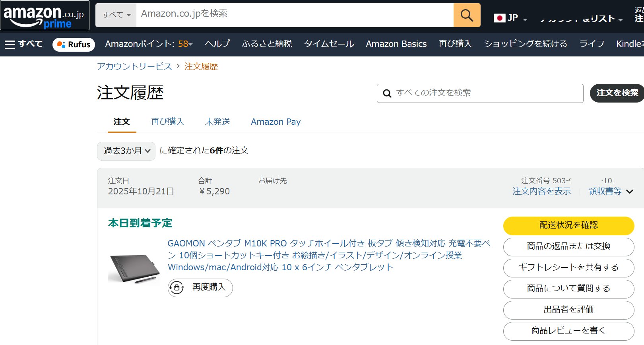Screen dimensions: 644x345
Task: Click the 本日到着予定 status text
Action: (x=140, y=223)
